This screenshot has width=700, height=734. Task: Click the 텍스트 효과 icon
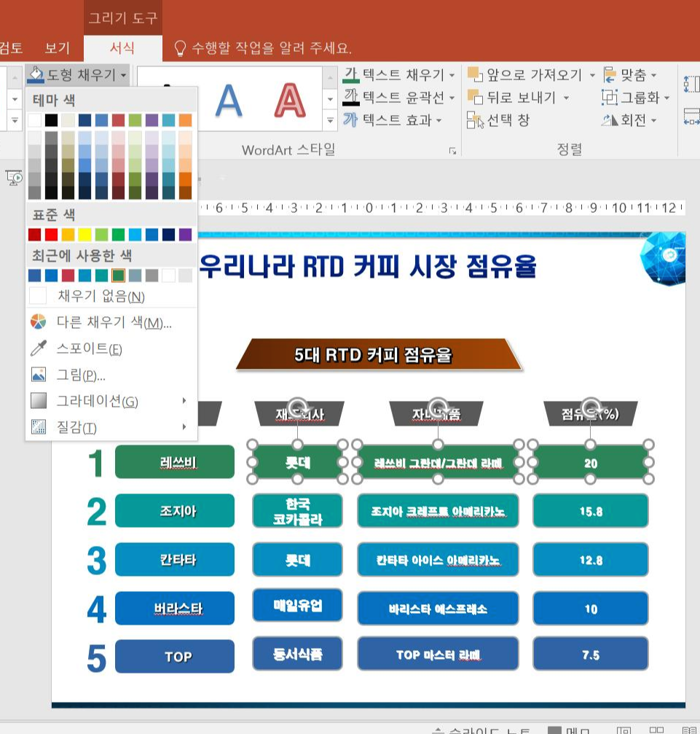pyautogui.click(x=350, y=120)
